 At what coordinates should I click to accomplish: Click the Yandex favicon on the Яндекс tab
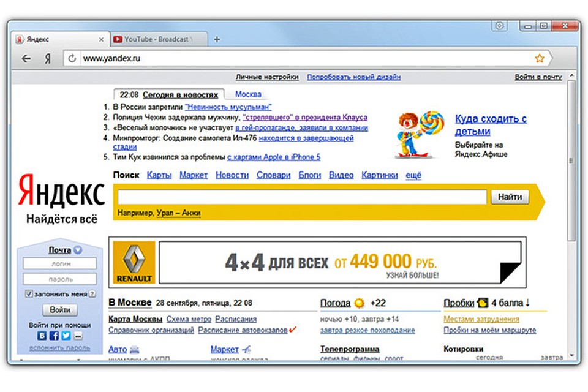[20, 39]
